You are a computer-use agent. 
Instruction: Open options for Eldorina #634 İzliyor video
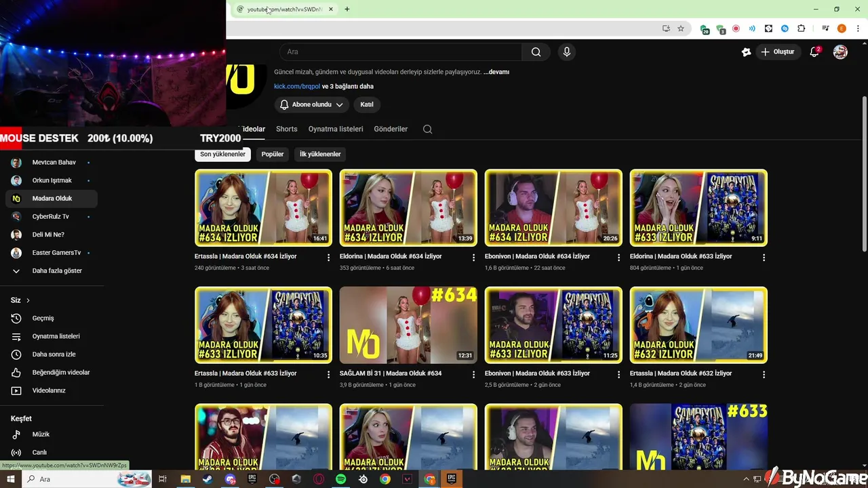474,258
